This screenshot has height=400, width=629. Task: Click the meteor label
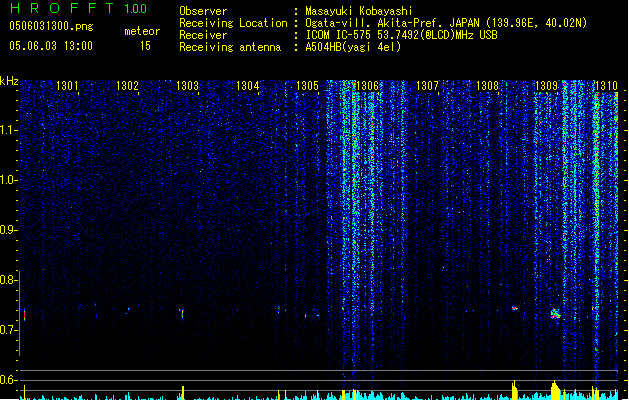142,31
